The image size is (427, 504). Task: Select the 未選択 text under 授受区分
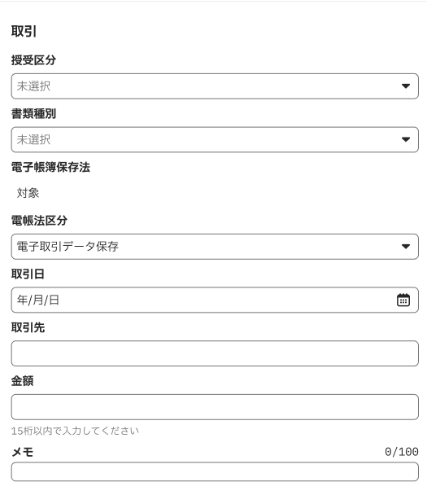tap(33, 86)
